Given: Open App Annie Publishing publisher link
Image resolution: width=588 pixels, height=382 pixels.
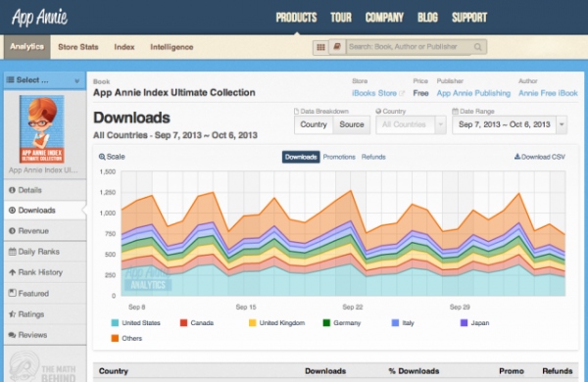Looking at the screenshot, I should pos(473,93).
